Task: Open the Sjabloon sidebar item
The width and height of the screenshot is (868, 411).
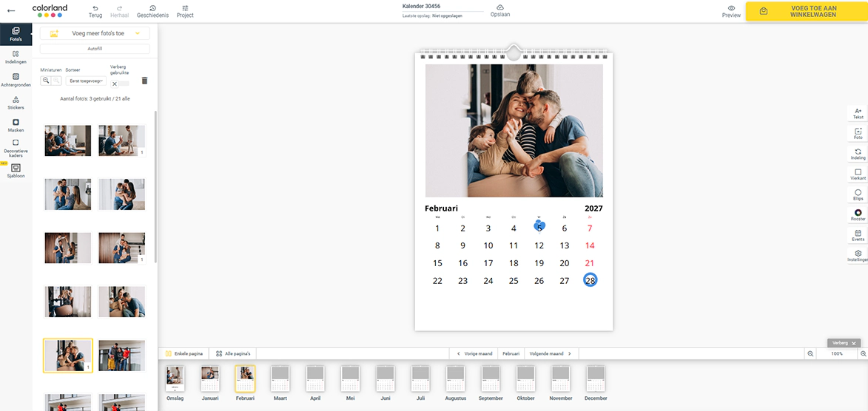Action: coord(16,171)
